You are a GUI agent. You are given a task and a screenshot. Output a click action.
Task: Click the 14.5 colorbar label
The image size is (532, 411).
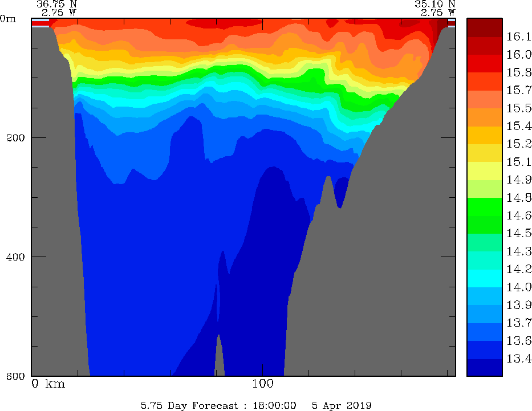[x=519, y=234]
